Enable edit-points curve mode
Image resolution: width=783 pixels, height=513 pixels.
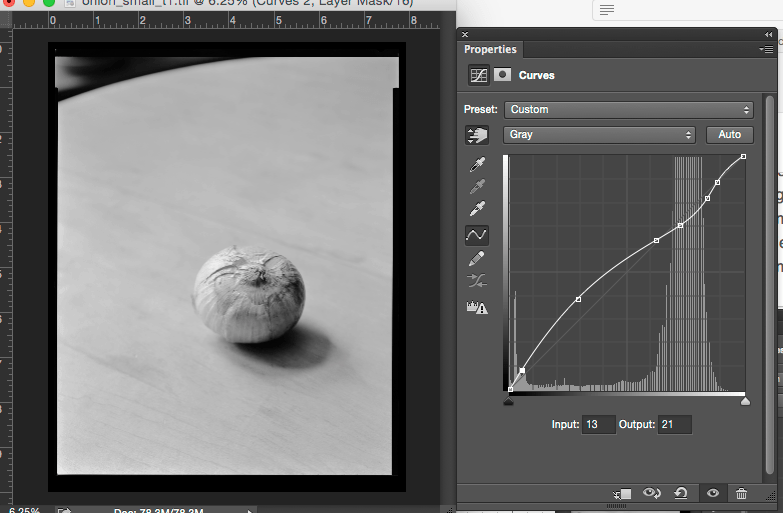[x=477, y=235]
